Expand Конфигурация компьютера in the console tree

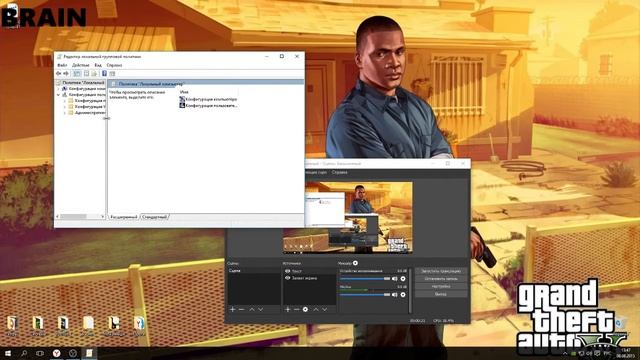[x=58, y=89]
